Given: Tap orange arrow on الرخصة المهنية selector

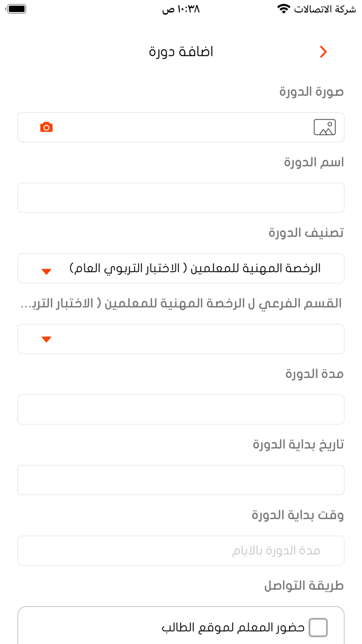Looking at the screenshot, I should [47, 271].
